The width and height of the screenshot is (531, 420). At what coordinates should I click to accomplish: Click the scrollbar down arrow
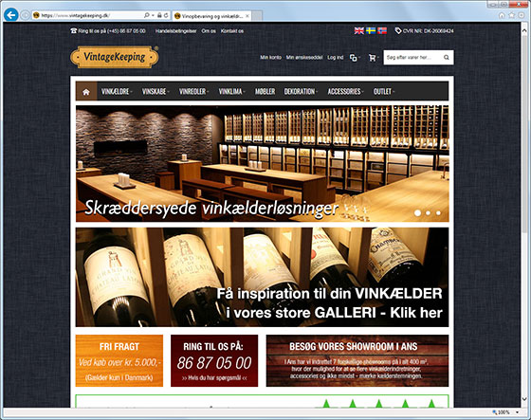tap(524, 399)
